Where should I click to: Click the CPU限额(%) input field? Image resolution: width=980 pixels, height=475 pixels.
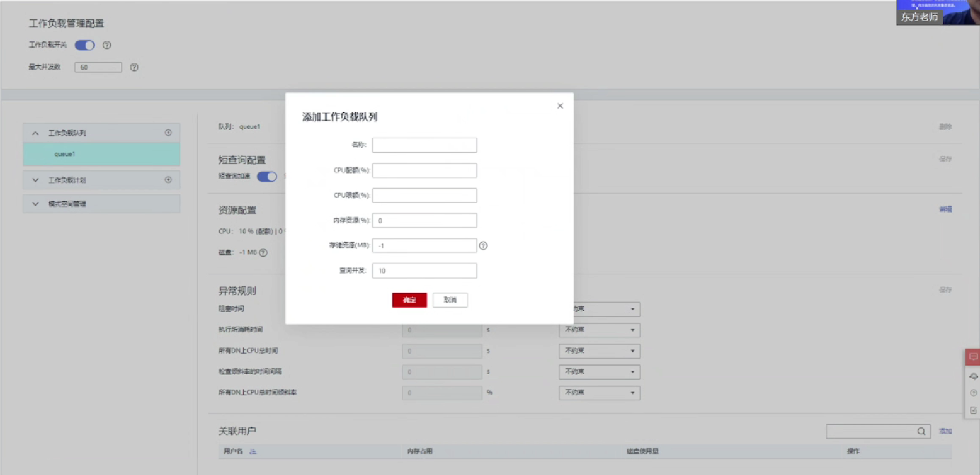(424, 196)
